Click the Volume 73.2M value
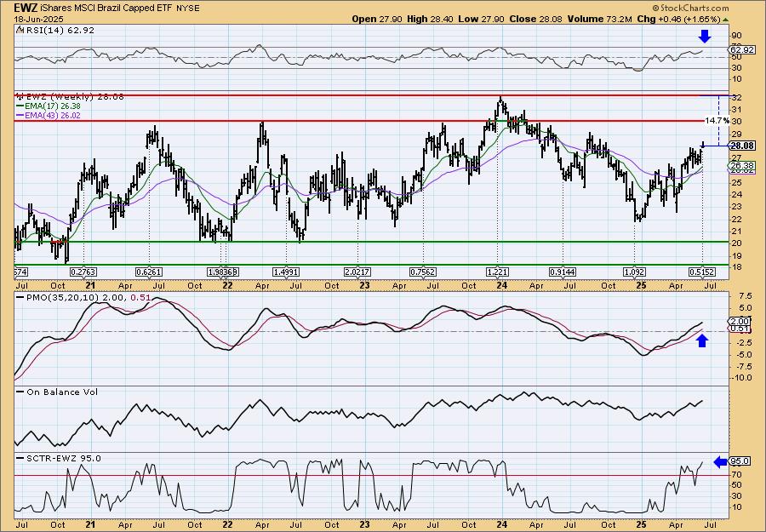The width and height of the screenshot is (766, 532). [599, 19]
